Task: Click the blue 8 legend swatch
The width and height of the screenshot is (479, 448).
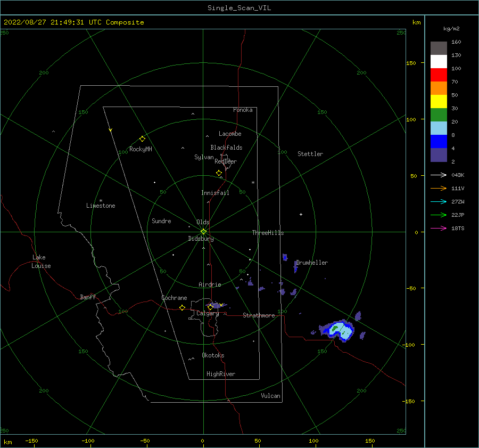Action: click(x=439, y=141)
